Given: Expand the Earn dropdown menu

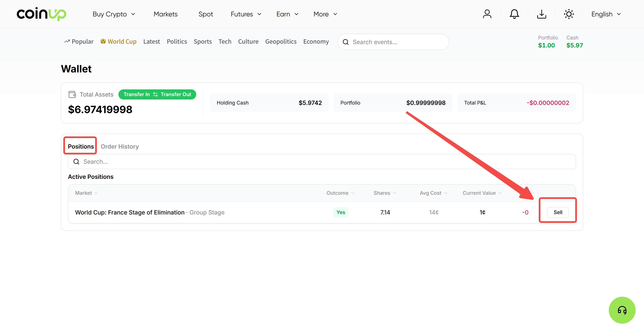Looking at the screenshot, I should (x=287, y=14).
